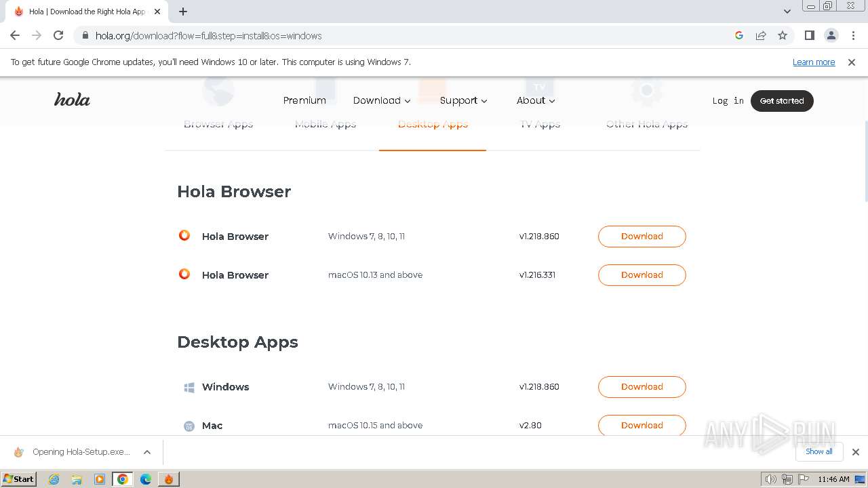Click the taskbar clock 11:46 AM
Image resolution: width=868 pixels, height=488 pixels.
(833, 479)
